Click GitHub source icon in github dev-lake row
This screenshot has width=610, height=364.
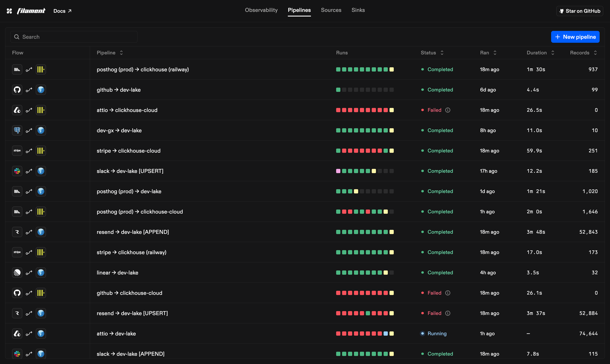pos(17,90)
